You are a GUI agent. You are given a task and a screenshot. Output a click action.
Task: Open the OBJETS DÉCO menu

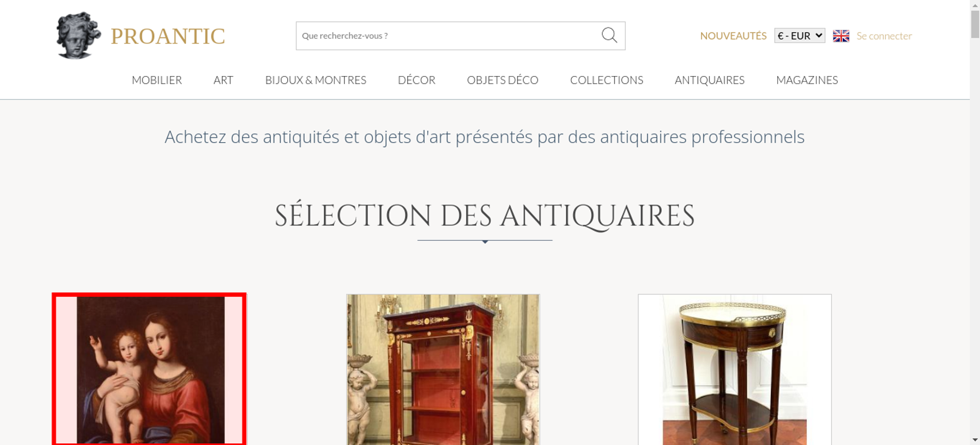click(x=503, y=80)
